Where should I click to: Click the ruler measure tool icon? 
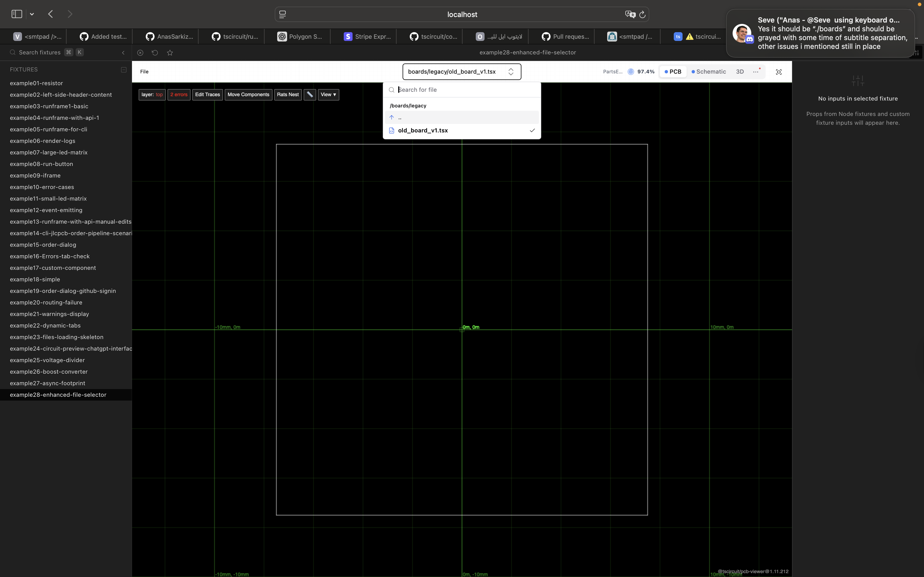click(310, 94)
